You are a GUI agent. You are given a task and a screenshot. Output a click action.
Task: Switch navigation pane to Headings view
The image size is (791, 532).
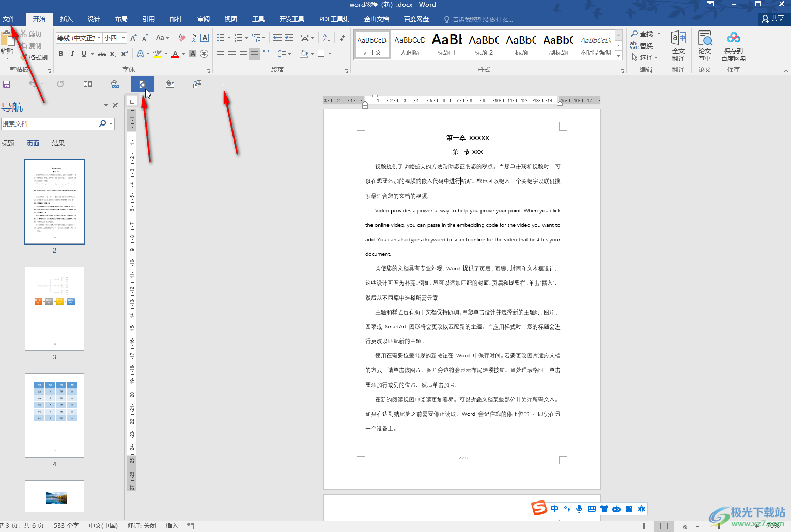[8, 144]
